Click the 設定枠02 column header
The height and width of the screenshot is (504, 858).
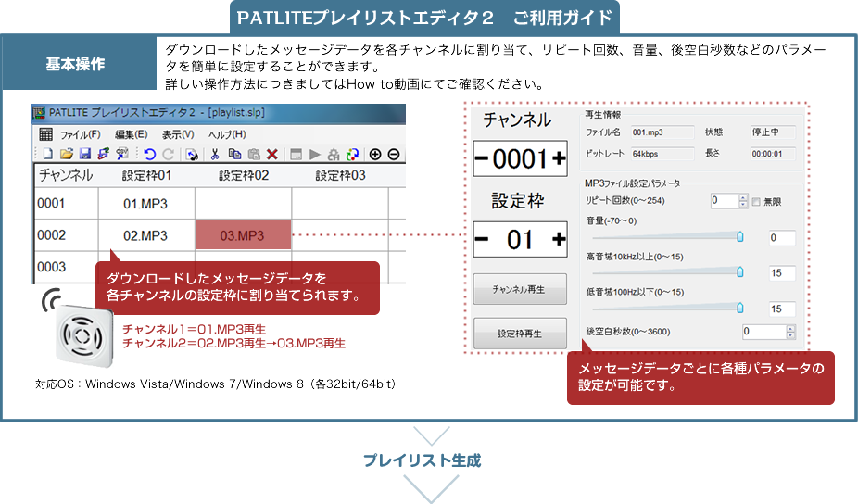tap(244, 176)
